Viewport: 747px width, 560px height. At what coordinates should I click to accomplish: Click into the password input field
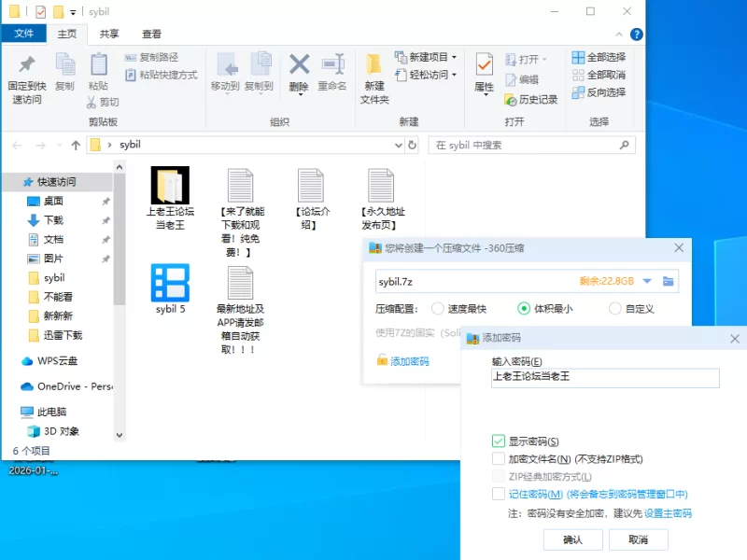click(605, 378)
